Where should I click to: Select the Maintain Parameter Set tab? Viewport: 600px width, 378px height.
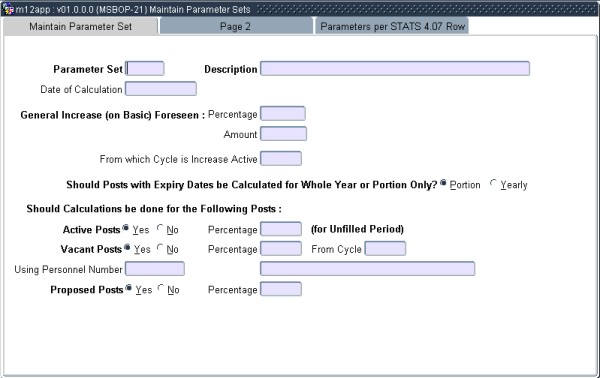(80, 26)
